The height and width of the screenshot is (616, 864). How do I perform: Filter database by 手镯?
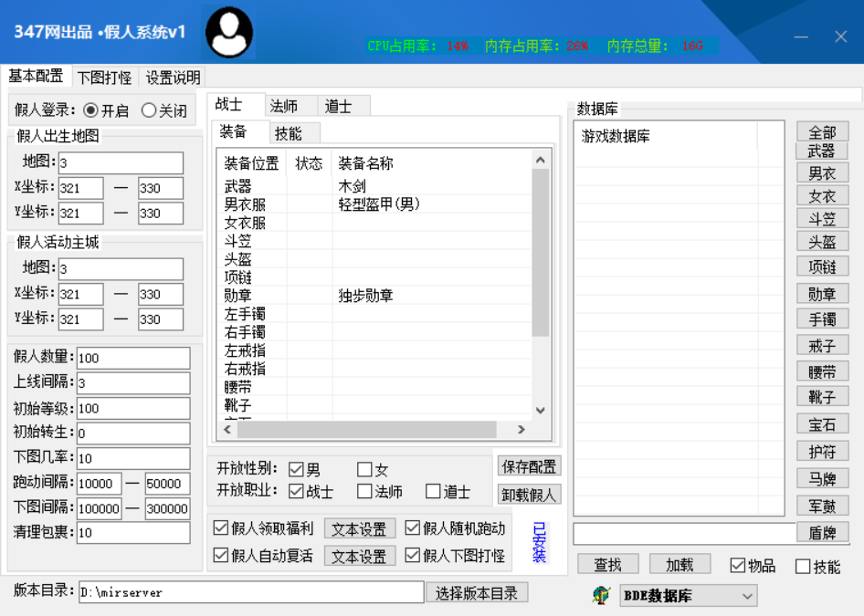click(822, 318)
